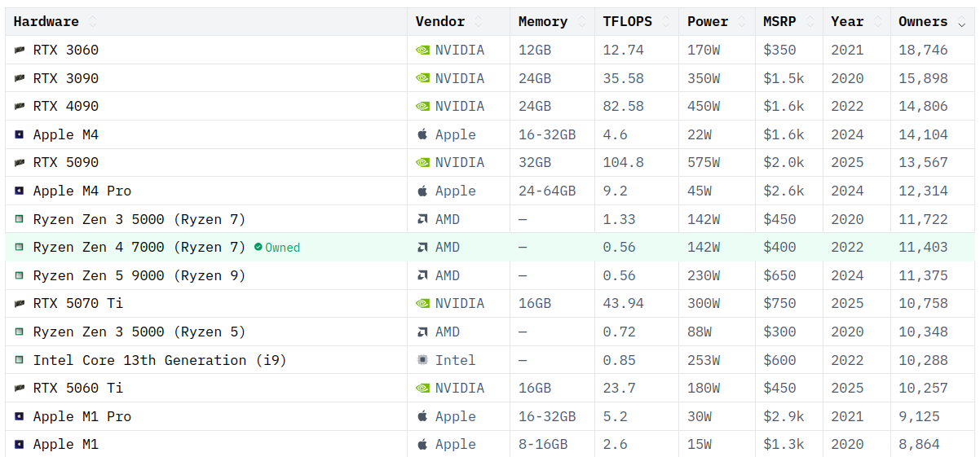Click the 11,403 owners count
This screenshot has width=980, height=457.
pos(923,248)
